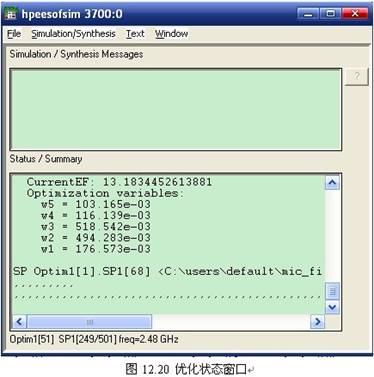Image resolution: width=374 pixels, height=377 pixels.
Task: Click the question mark help button
Action: [x=356, y=77]
